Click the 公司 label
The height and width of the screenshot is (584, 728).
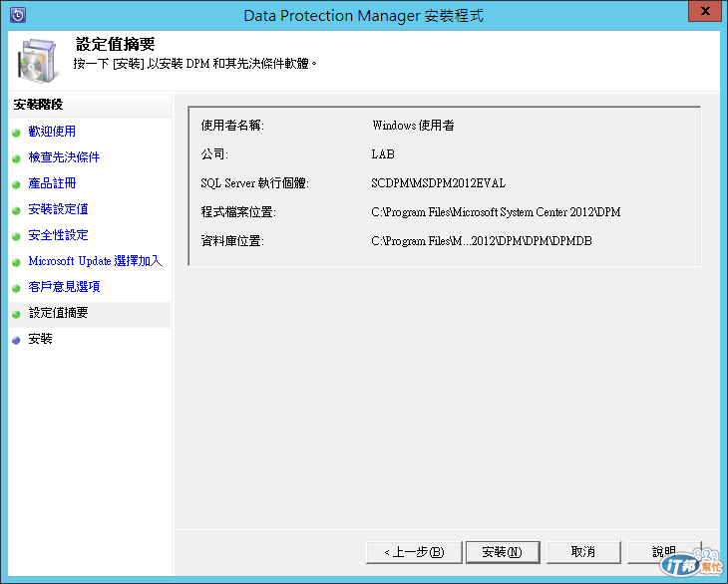[x=214, y=154]
